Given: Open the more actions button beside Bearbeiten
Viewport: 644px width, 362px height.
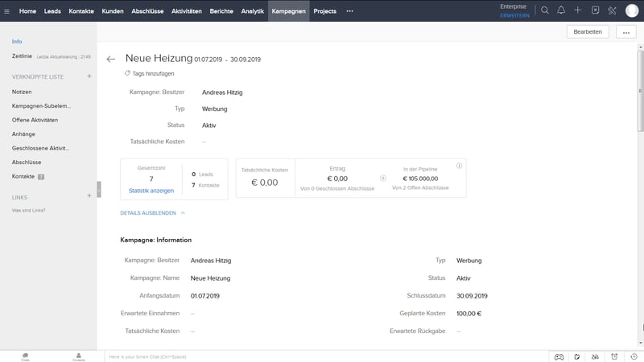Looking at the screenshot, I should [625, 31].
